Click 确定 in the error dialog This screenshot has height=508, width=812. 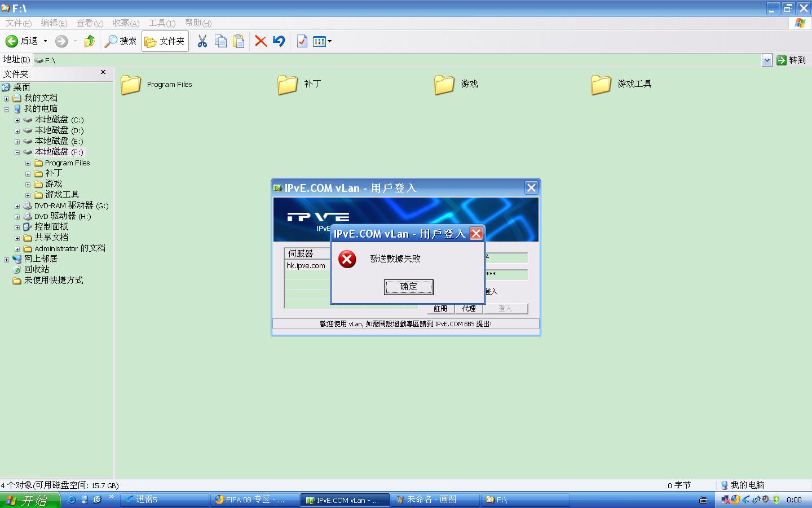[x=408, y=287]
